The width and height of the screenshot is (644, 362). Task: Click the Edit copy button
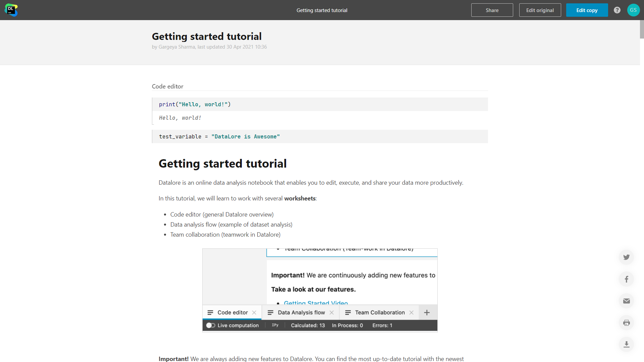pyautogui.click(x=587, y=10)
